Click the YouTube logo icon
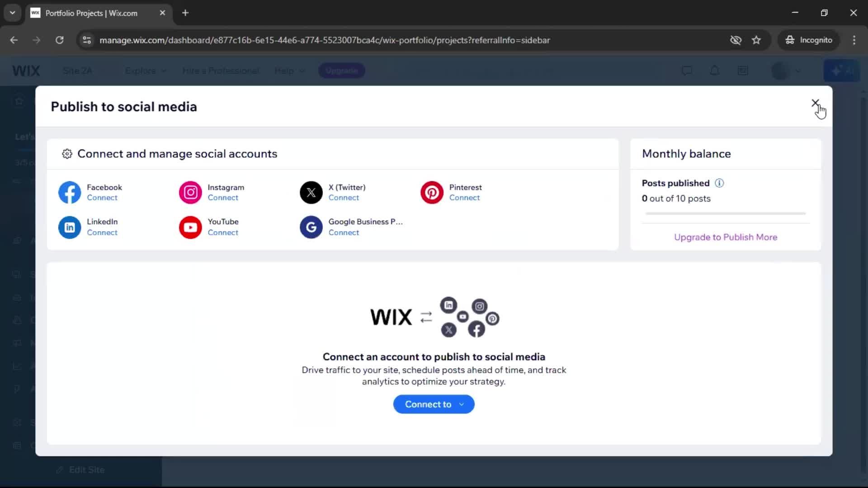The height and width of the screenshot is (488, 868). [x=190, y=227]
